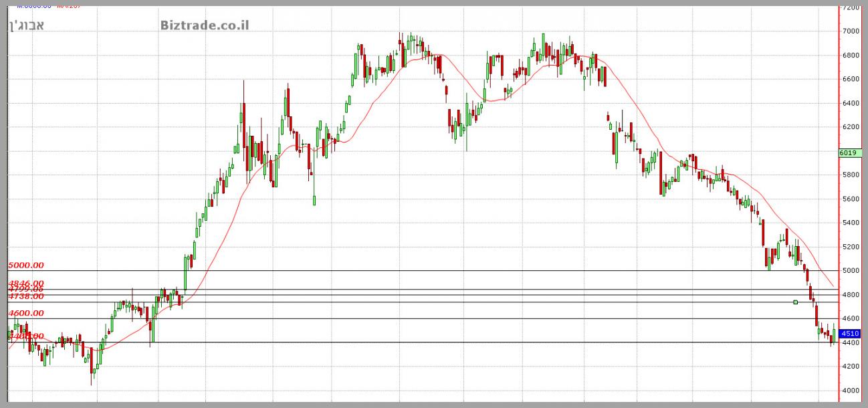The image size is (868, 408).
Task: Click the 4738.00 price level label
Action: pyautogui.click(x=26, y=296)
